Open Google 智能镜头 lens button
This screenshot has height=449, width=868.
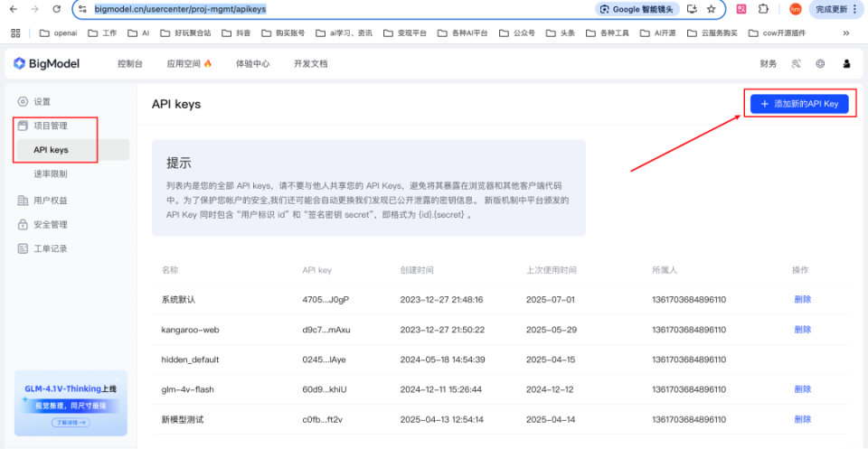point(637,9)
